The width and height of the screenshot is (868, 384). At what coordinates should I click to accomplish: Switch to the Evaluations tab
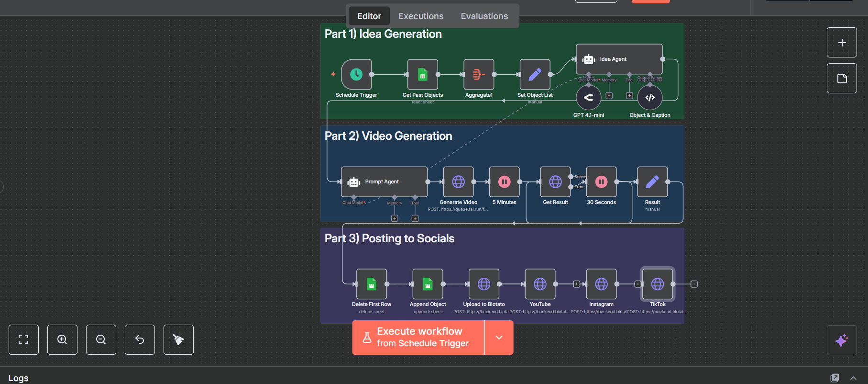coord(484,16)
